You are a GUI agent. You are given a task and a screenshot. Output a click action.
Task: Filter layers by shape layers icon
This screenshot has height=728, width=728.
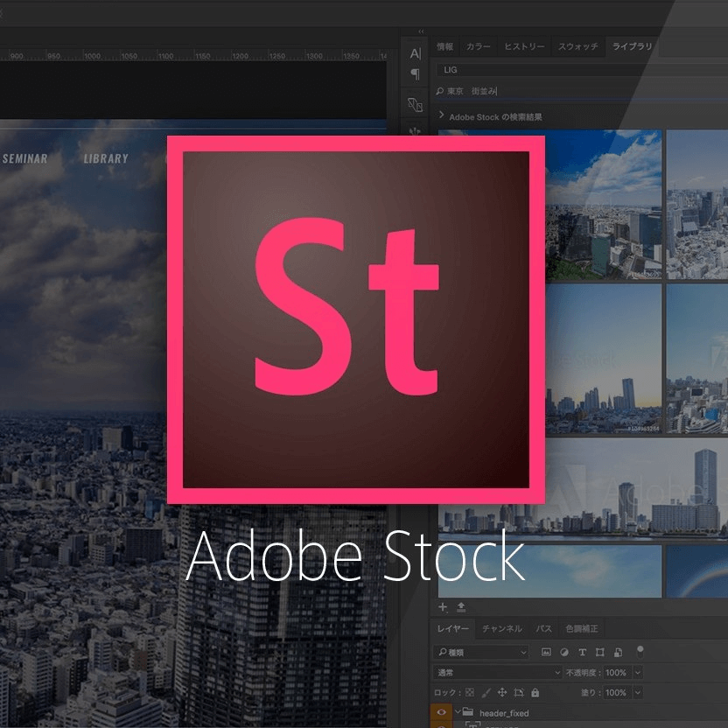point(600,653)
